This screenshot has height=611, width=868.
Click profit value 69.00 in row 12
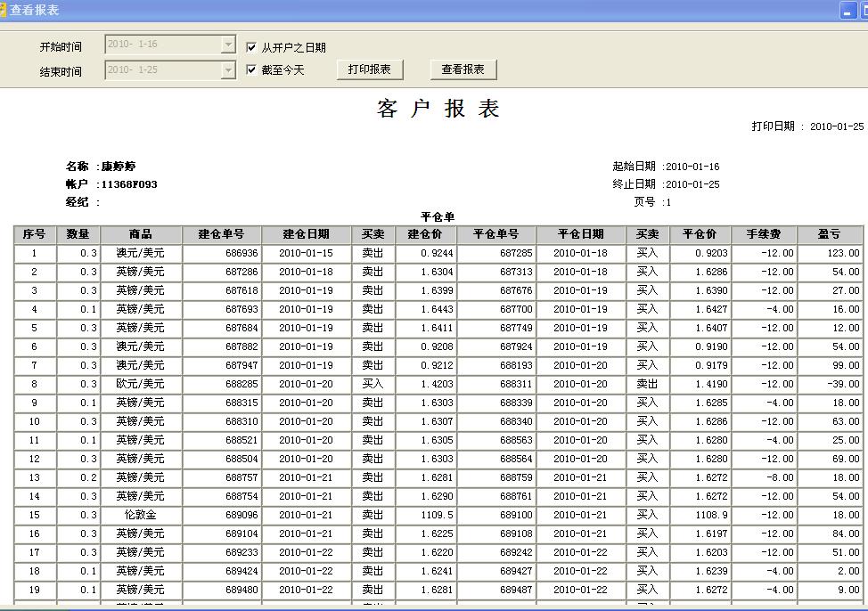[x=846, y=459]
